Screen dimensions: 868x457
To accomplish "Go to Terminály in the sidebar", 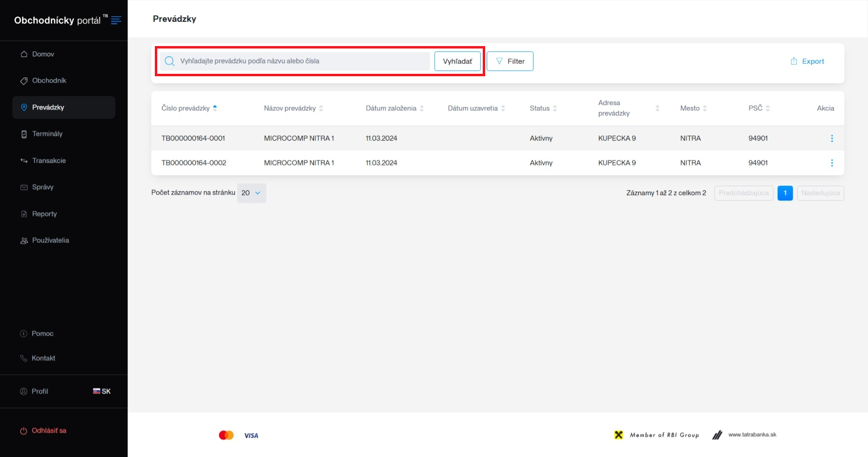I will coord(47,134).
